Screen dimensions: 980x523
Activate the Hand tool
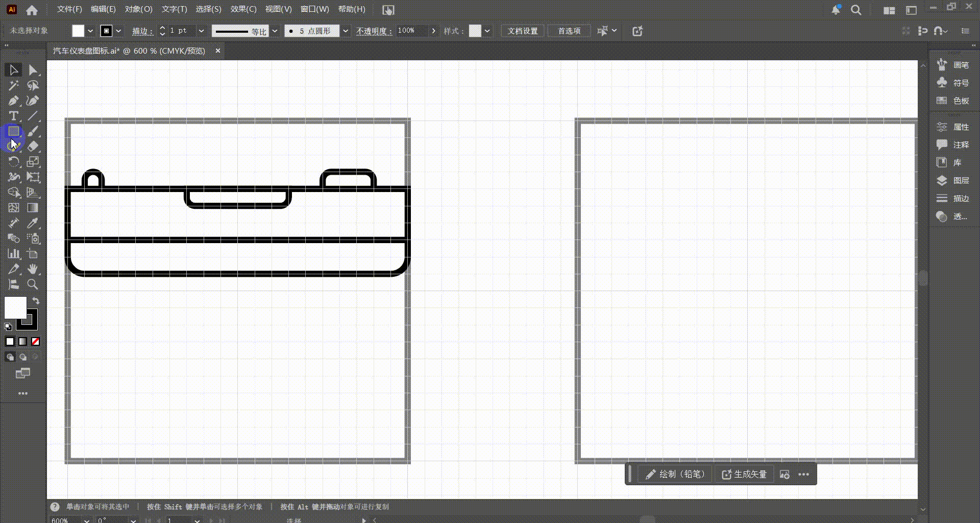(x=33, y=269)
